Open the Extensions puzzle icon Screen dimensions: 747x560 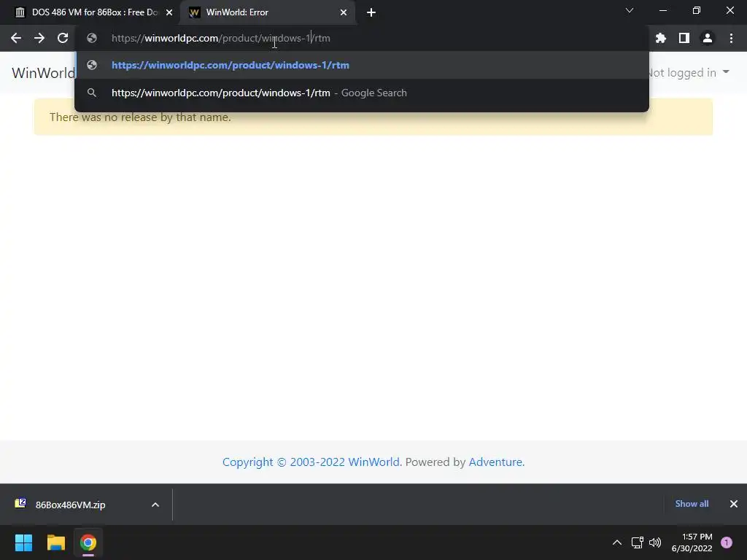point(661,38)
